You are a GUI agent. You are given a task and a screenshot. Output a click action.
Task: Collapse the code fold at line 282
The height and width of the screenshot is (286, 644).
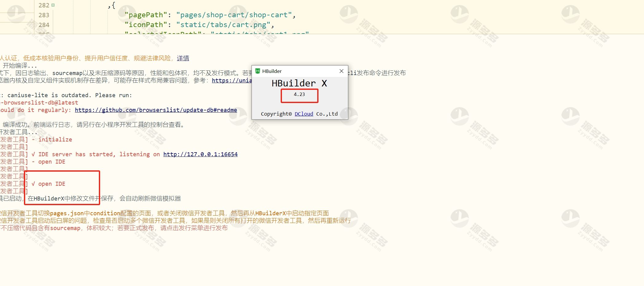pos(53,5)
